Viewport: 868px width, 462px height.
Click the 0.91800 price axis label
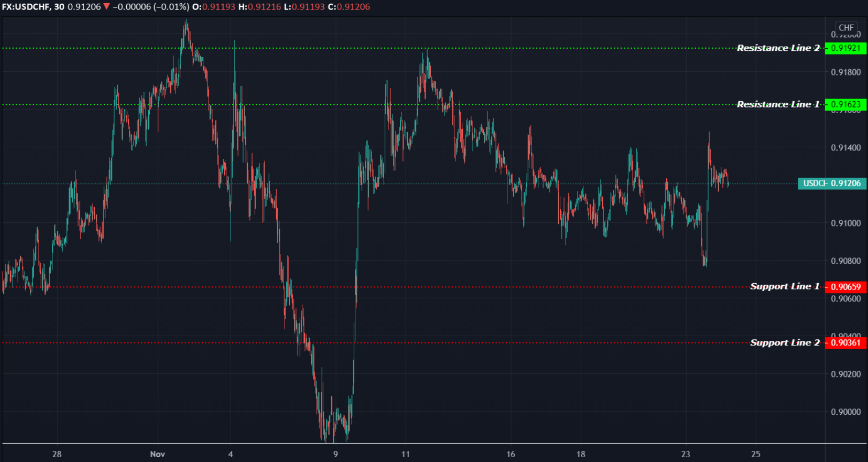846,72
